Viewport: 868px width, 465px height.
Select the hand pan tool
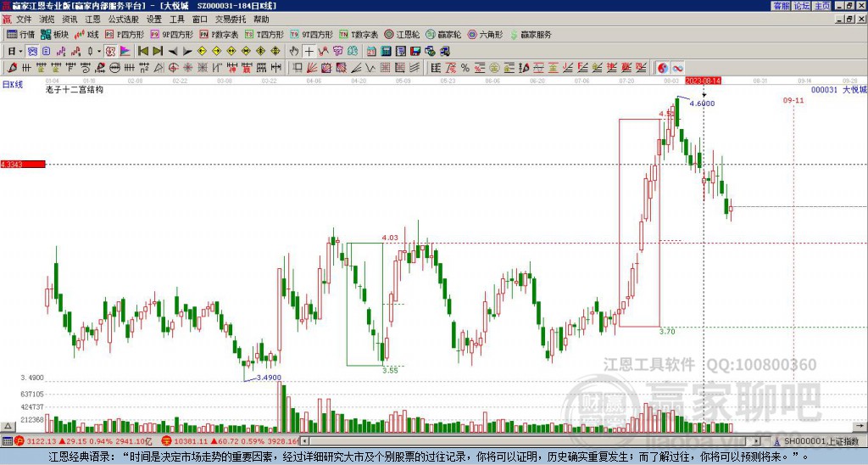point(294,52)
